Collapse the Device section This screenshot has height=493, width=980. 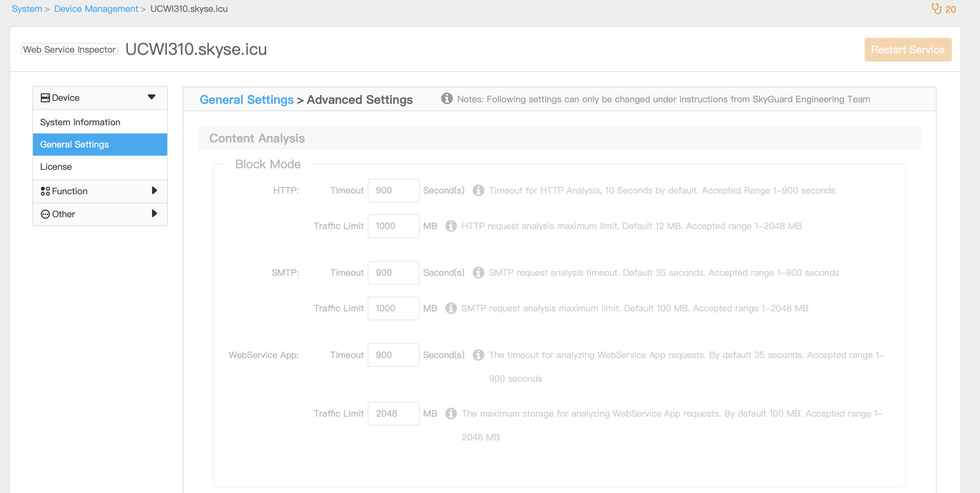(152, 97)
